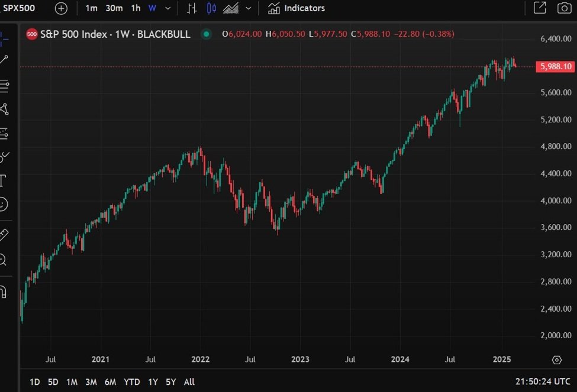The image size is (577, 392).
Task: Select the YTD date range
Action: click(131, 382)
